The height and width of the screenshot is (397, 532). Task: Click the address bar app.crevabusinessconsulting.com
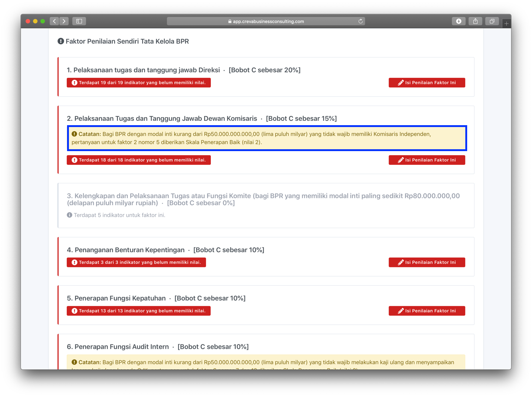click(266, 21)
